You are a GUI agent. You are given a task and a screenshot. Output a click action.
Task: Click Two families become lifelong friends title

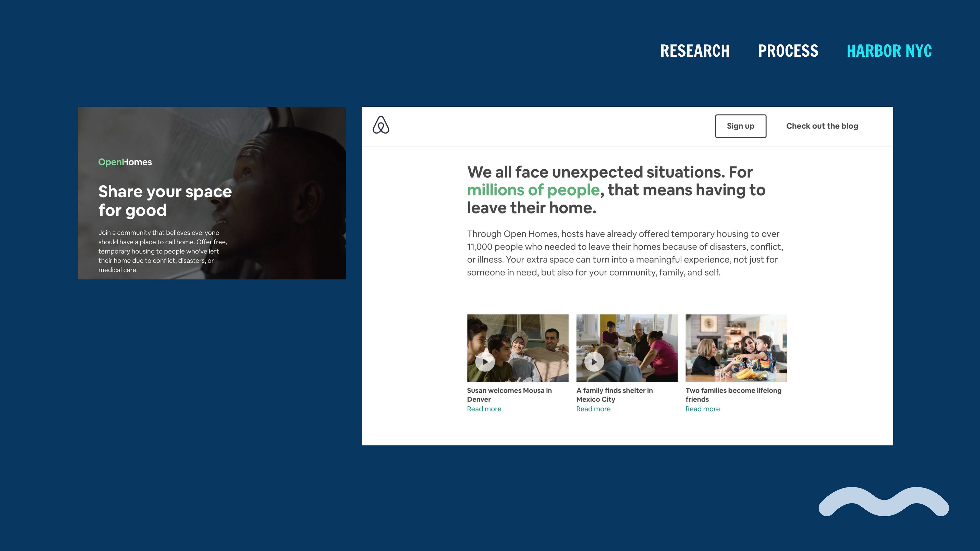[x=733, y=395]
